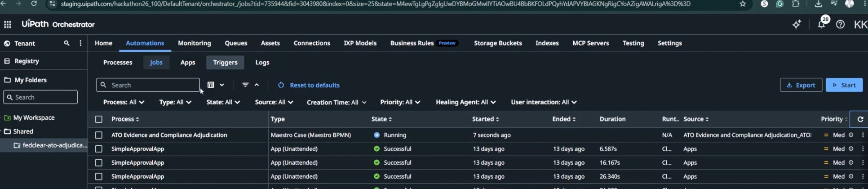Reset filters to defaults
The height and width of the screenshot is (189, 868).
click(x=309, y=85)
